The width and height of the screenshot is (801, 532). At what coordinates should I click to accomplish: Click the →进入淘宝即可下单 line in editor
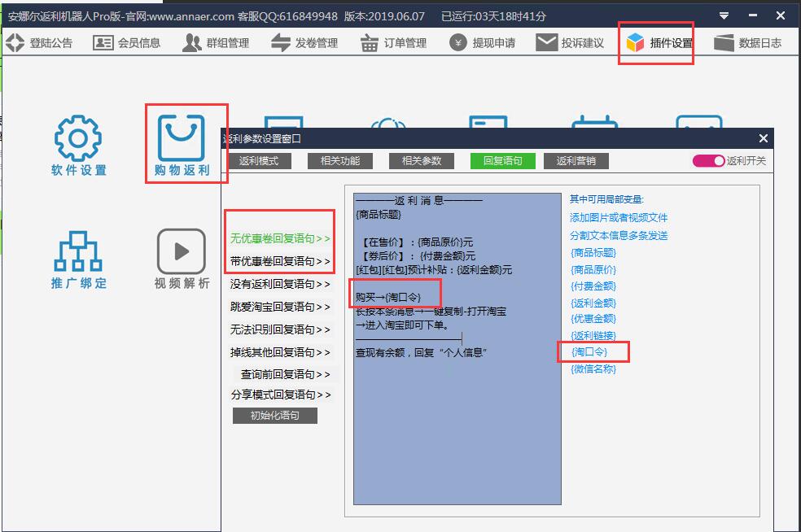click(402, 325)
